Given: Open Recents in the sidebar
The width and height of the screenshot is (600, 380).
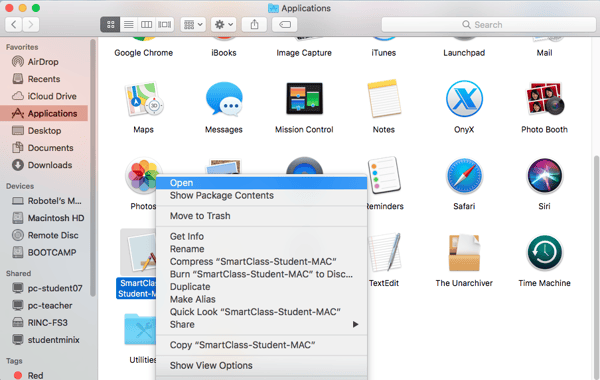Looking at the screenshot, I should 44,79.
